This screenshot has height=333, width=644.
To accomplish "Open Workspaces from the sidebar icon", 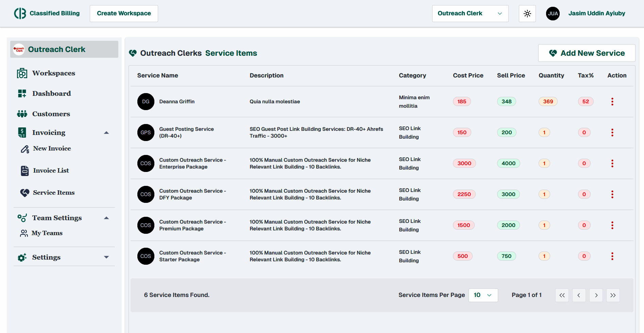I will tap(22, 73).
